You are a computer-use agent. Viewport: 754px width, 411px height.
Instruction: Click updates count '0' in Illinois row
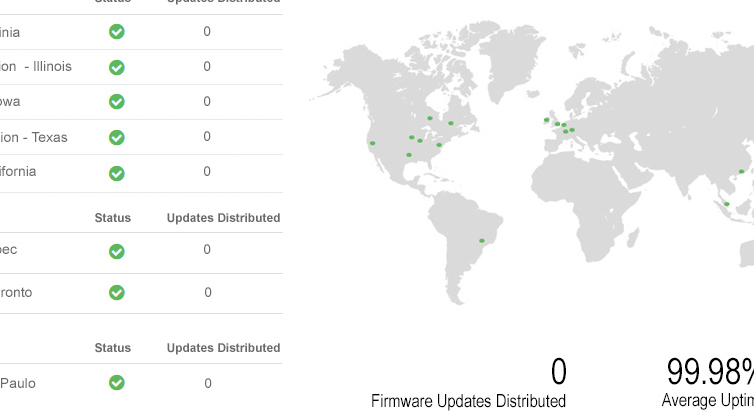(207, 66)
